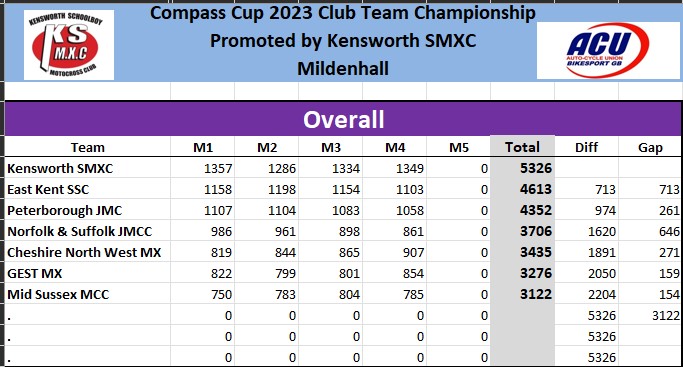Select Mid Sussex MCC M3 score 804
The image size is (683, 367).
coord(331,294)
